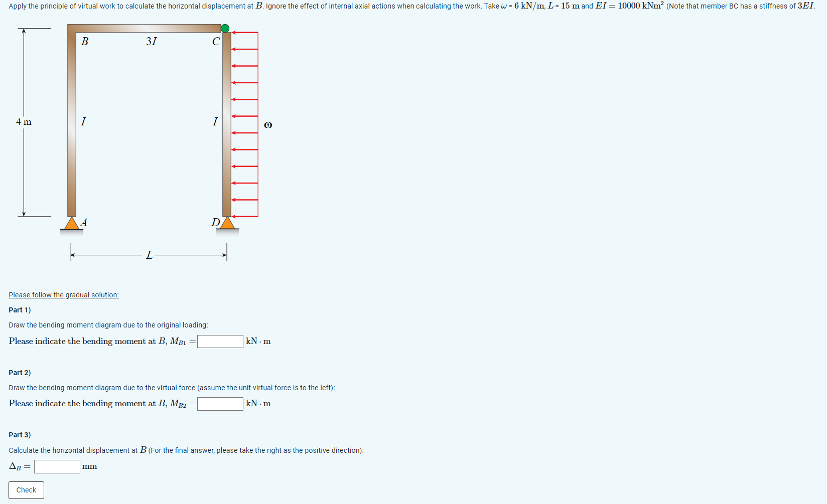The image size is (827, 504).
Task: Select the pin support at D
Action: tap(228, 222)
